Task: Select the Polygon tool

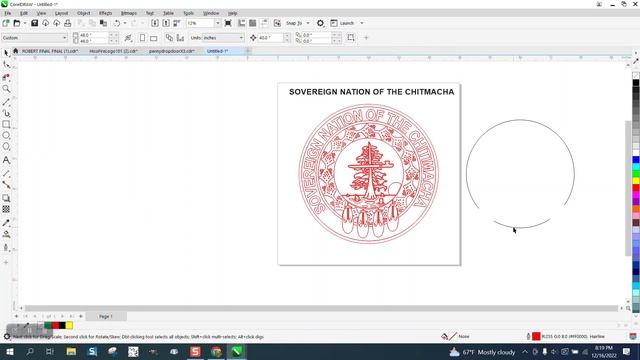Action: [6, 147]
